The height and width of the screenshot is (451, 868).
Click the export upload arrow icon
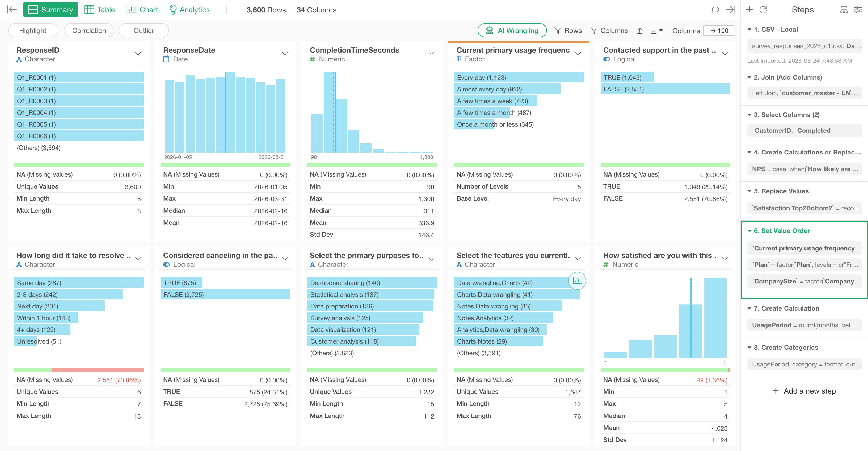pos(639,30)
